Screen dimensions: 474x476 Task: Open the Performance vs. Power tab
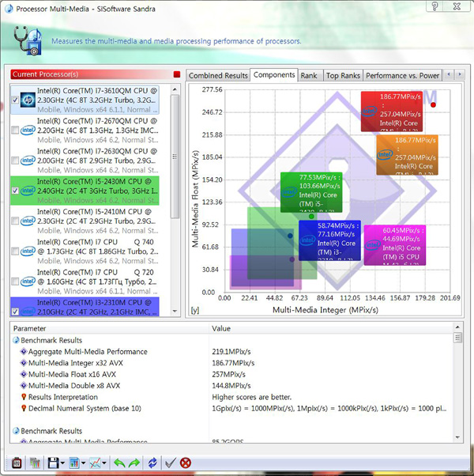tap(402, 76)
